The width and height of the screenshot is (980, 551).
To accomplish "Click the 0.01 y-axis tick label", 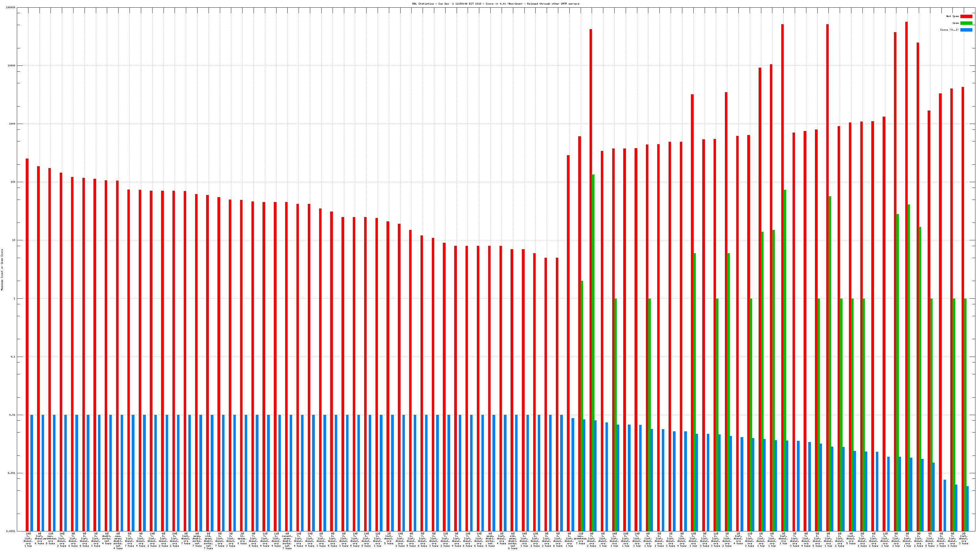I will [x=12, y=415].
